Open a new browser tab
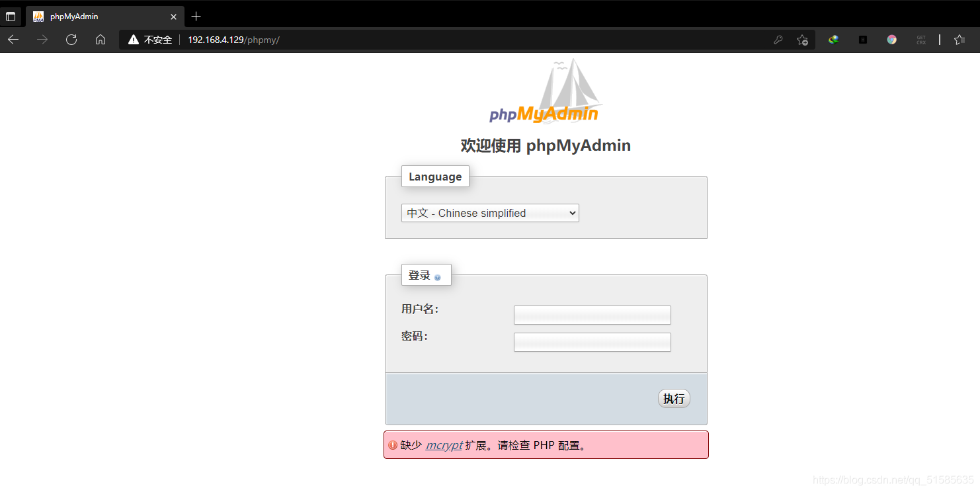Screen dimensions: 980x492 (196, 17)
